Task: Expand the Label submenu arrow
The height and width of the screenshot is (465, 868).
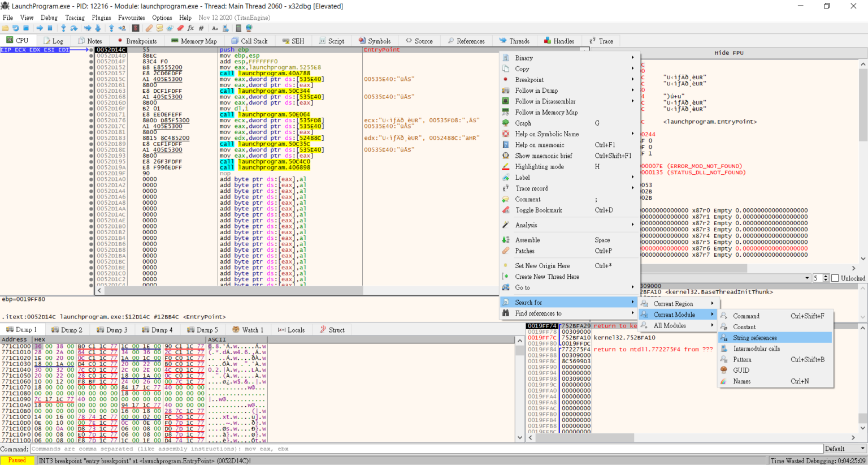Action: click(632, 177)
